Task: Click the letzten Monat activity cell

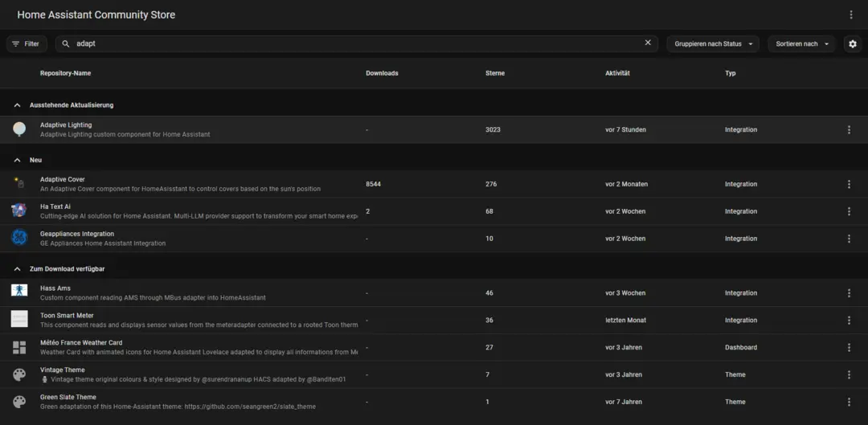Action: (625, 321)
